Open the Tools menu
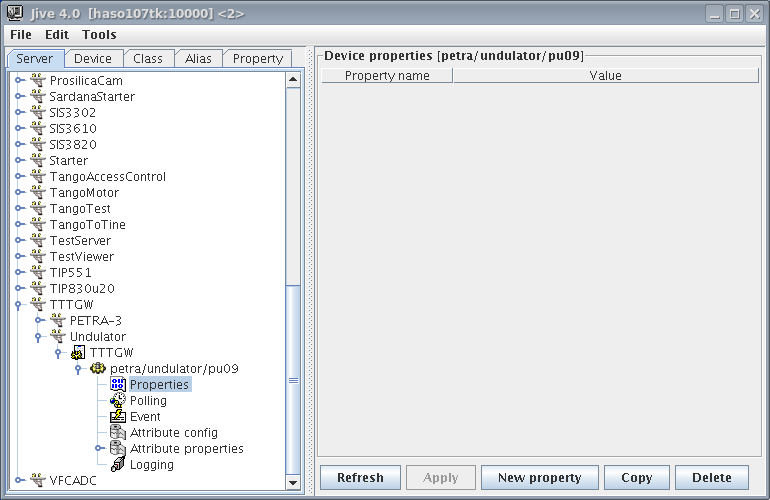Viewport: 770px width, 500px height. tap(99, 34)
